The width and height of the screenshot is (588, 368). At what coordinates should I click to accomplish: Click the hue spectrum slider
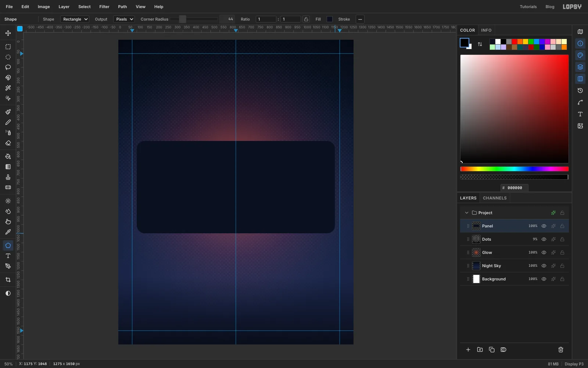point(514,169)
